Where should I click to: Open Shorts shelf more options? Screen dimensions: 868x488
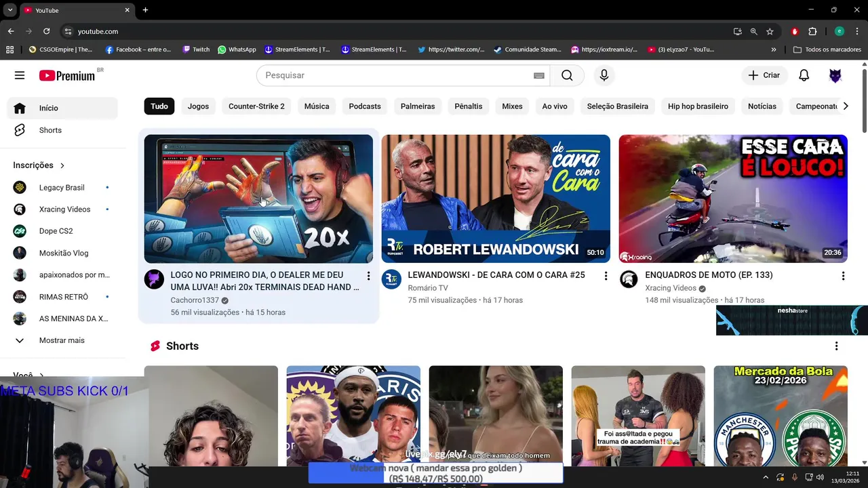836,346
